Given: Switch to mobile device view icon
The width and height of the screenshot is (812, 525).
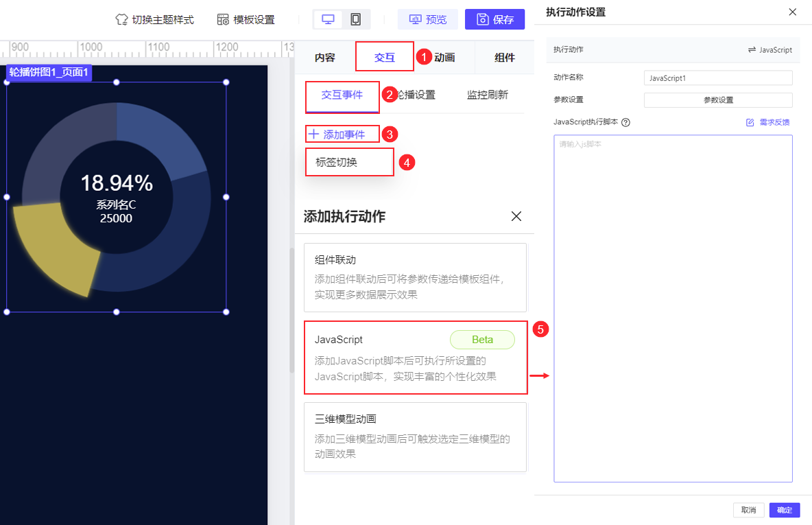Looking at the screenshot, I should (356, 20).
